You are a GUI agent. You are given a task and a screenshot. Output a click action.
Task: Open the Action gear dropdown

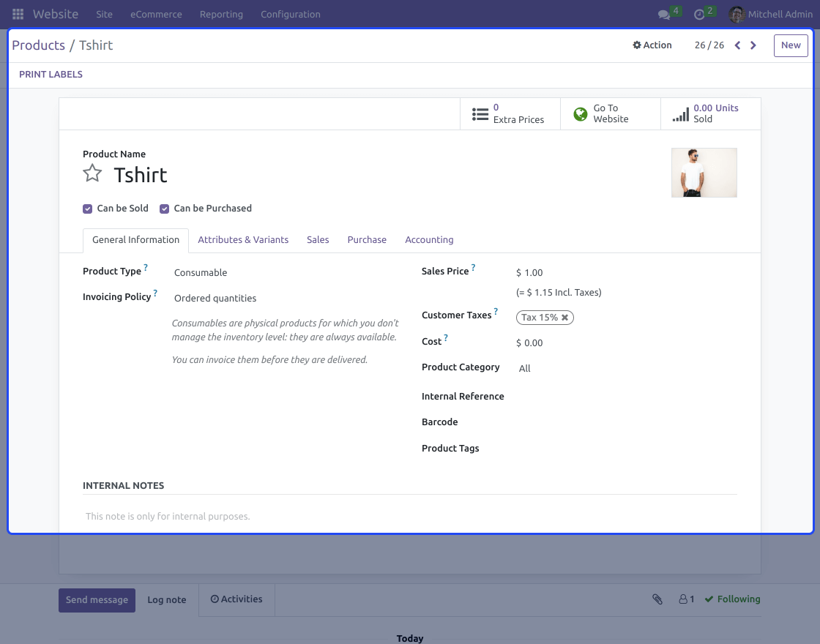coord(652,45)
